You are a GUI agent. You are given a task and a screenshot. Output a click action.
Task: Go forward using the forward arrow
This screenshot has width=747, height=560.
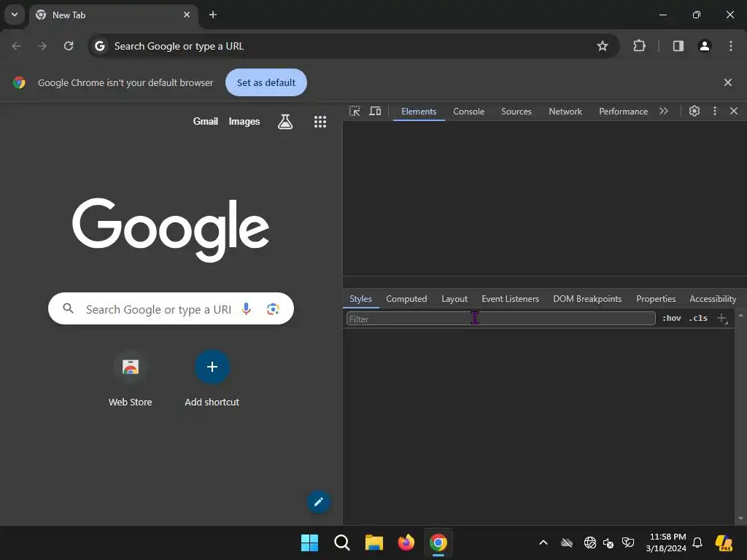point(42,46)
